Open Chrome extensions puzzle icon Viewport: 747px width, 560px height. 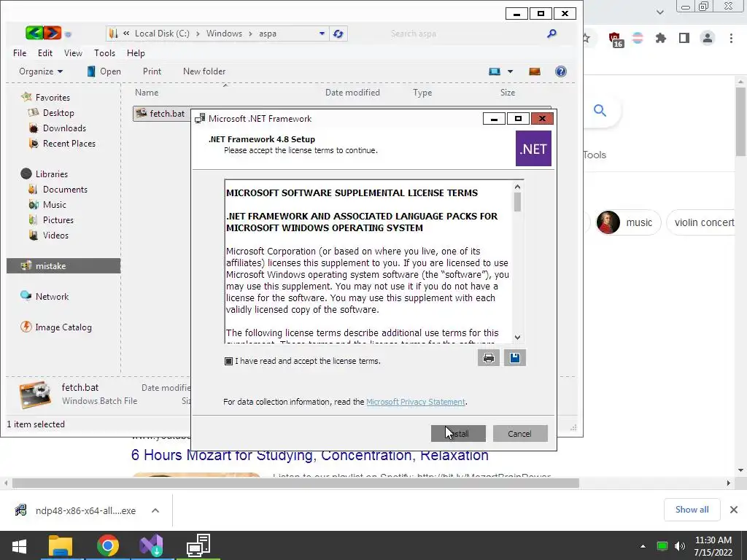(660, 38)
